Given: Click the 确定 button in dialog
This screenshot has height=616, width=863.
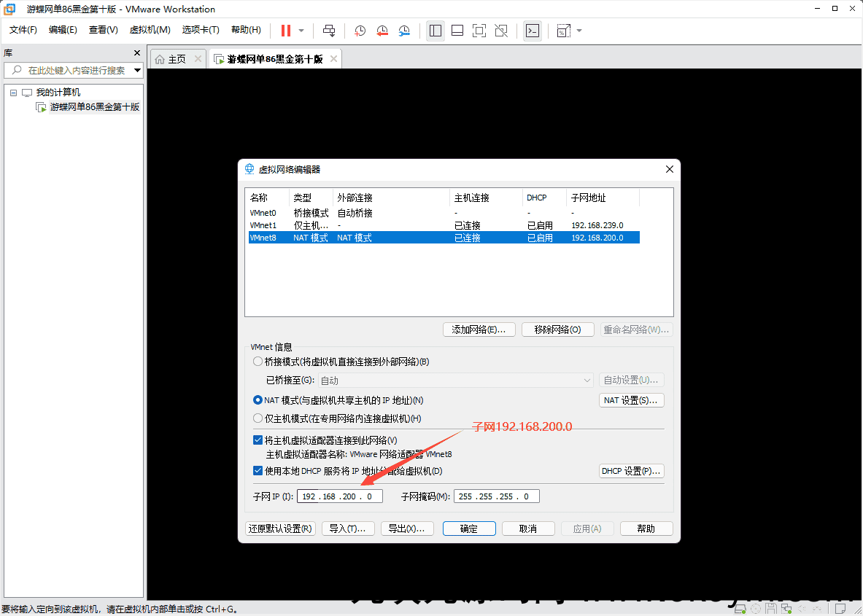Looking at the screenshot, I should pyautogui.click(x=469, y=529).
